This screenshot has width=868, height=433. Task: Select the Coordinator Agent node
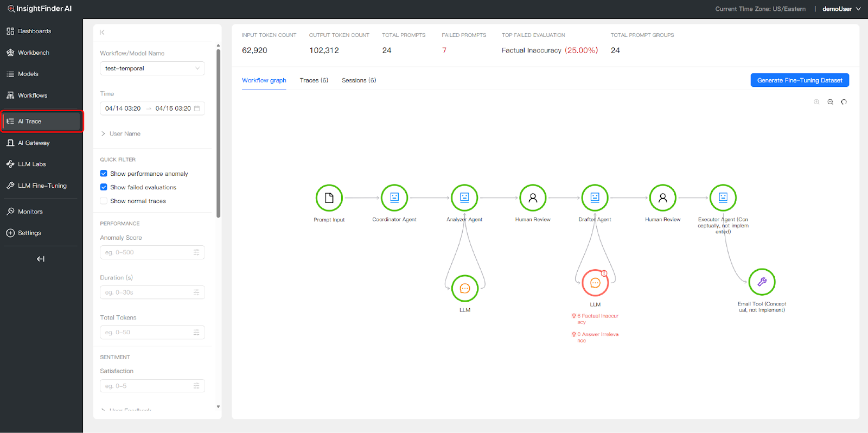[394, 198]
